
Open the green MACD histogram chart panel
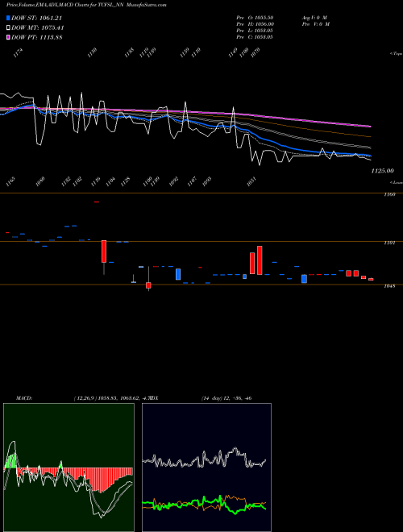[x=69, y=468]
